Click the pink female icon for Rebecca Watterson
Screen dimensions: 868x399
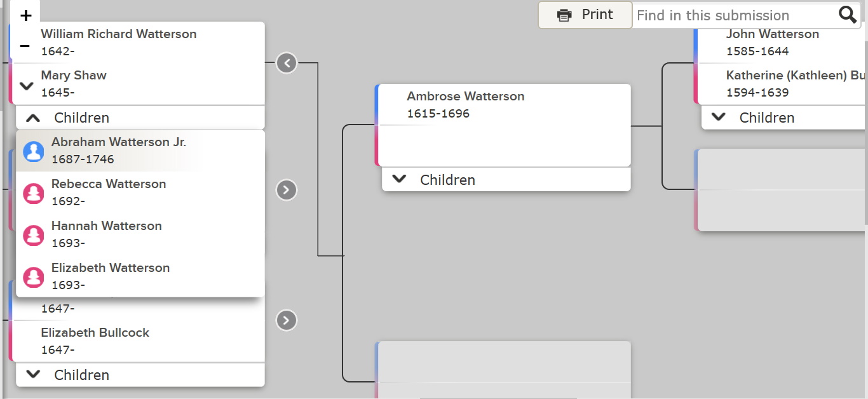34,193
